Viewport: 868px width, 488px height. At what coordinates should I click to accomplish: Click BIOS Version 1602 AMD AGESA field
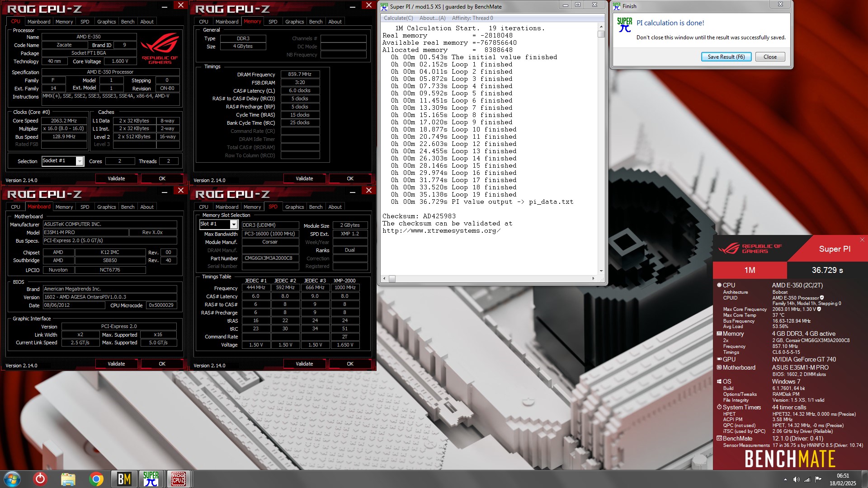(110, 297)
